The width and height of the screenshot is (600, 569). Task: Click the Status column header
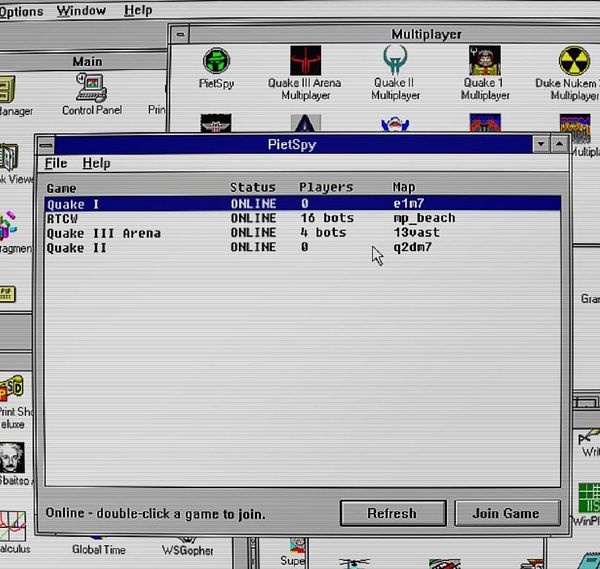[253, 187]
